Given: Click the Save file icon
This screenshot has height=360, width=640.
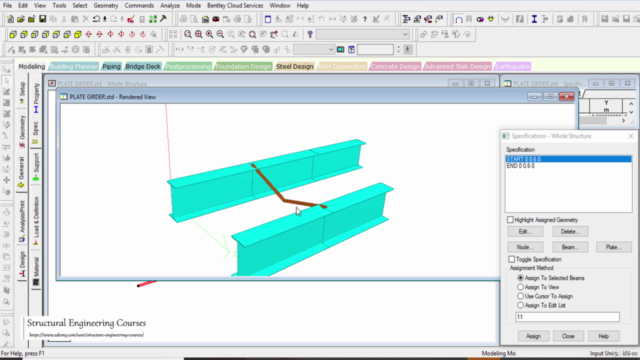Looking at the screenshot, I should pyautogui.click(x=42, y=19).
